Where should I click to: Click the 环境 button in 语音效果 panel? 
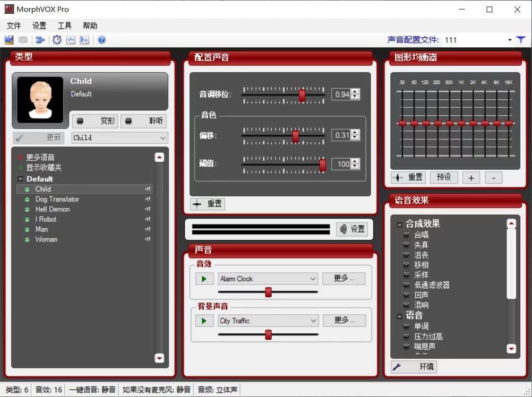(x=413, y=366)
